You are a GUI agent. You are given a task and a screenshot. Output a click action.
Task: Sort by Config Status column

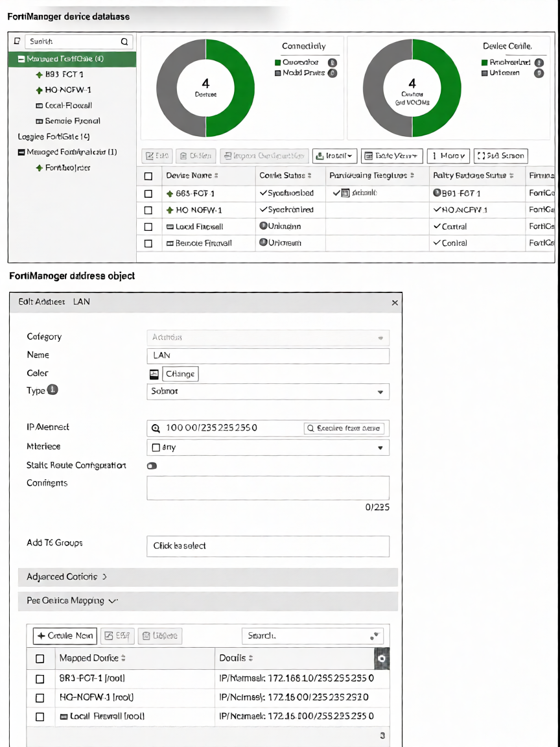[x=285, y=175]
